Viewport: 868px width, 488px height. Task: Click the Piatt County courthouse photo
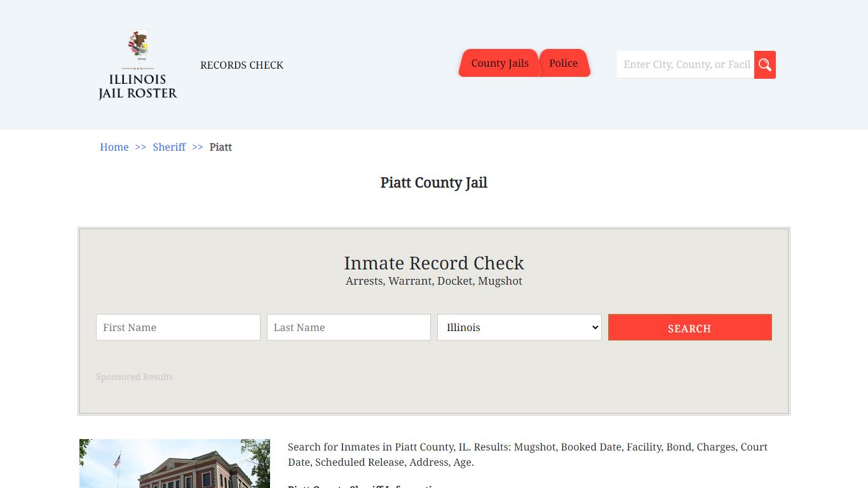(175, 463)
